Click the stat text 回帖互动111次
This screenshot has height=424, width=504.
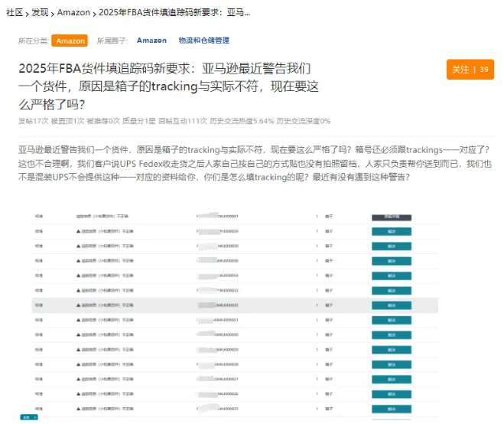[183, 121]
